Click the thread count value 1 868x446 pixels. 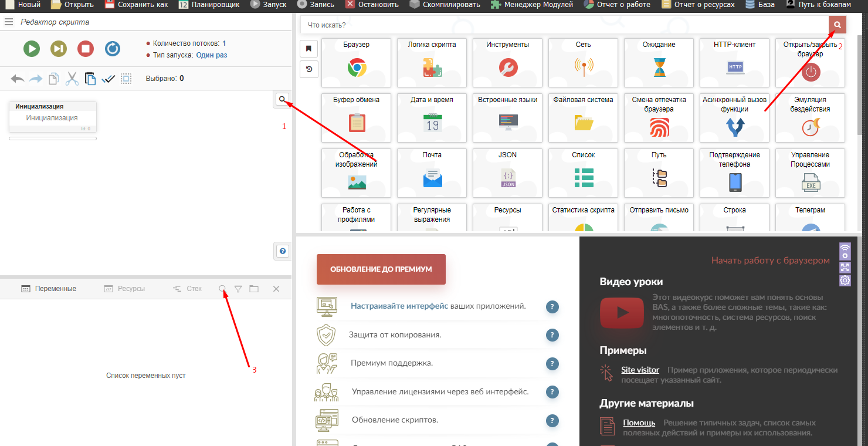click(224, 43)
